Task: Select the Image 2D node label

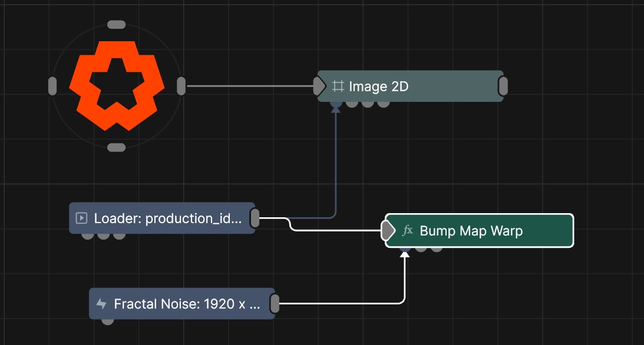Action: click(x=378, y=87)
